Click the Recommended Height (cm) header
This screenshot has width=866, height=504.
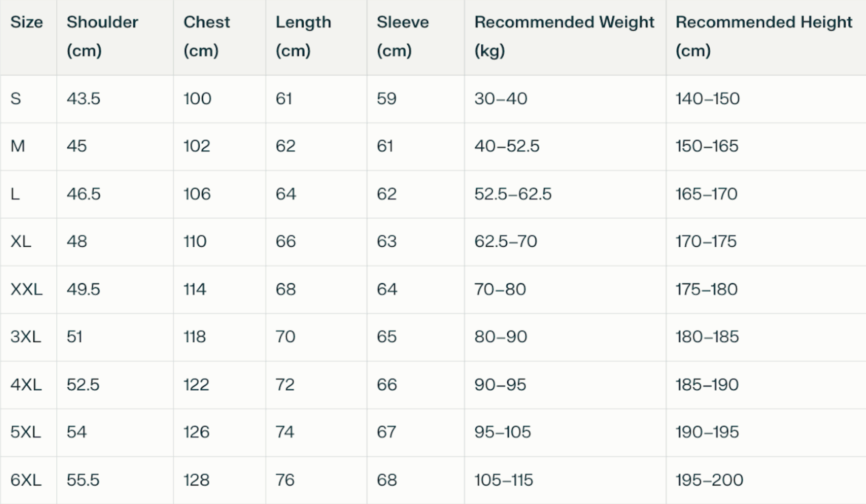(764, 36)
